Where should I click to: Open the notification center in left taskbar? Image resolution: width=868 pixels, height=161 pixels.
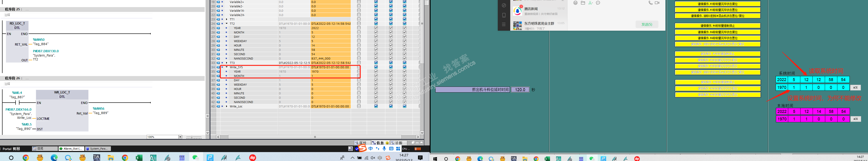point(420,158)
